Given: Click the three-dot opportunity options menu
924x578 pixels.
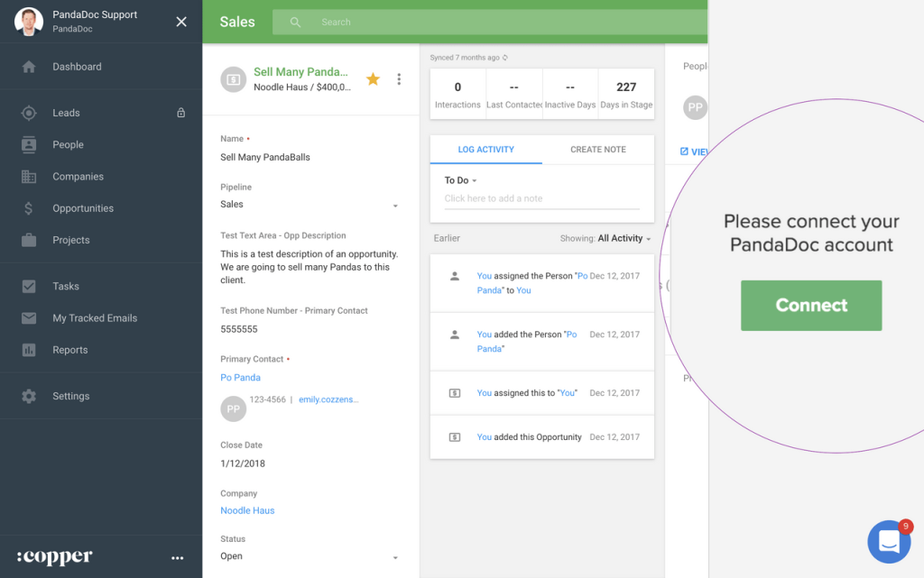Looking at the screenshot, I should [x=399, y=79].
